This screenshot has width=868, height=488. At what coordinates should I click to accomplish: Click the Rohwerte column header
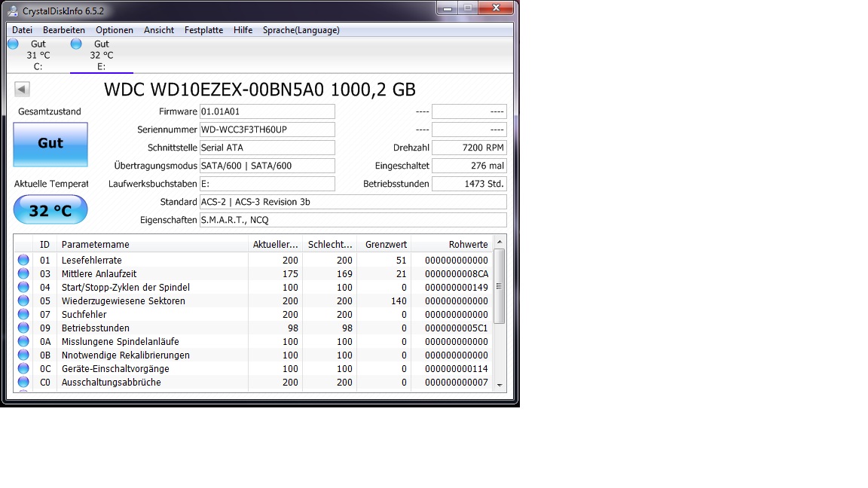click(x=452, y=244)
